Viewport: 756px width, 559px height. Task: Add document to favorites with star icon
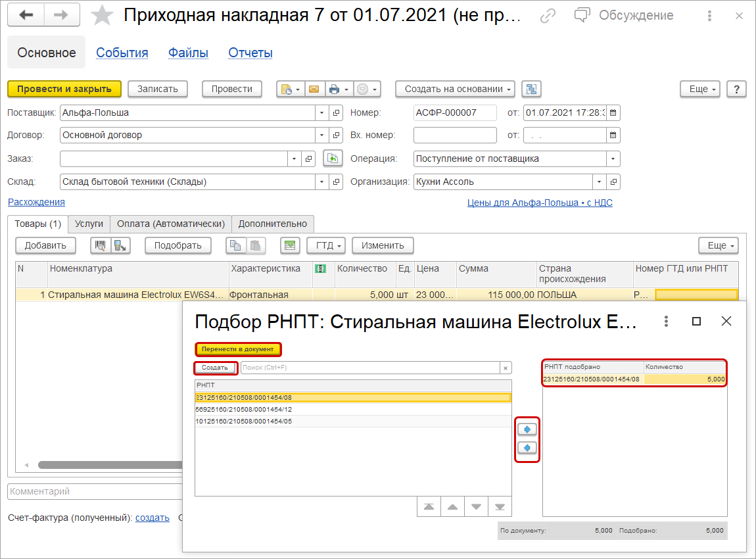pos(102,15)
